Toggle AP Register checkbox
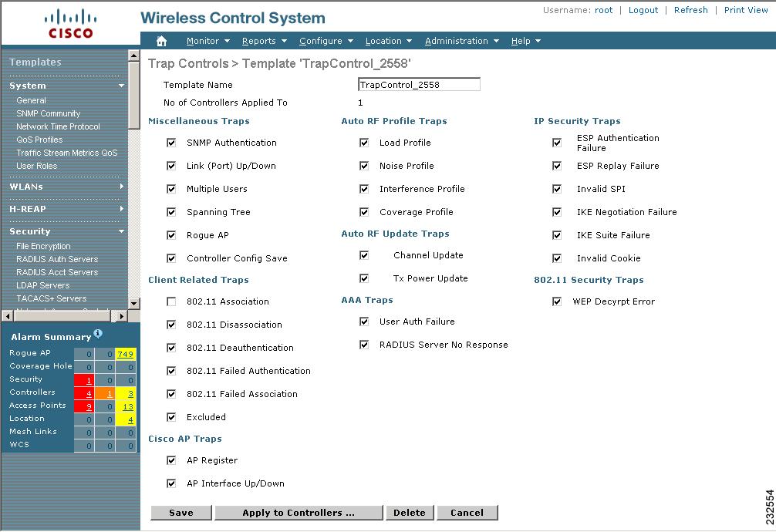 click(x=171, y=460)
